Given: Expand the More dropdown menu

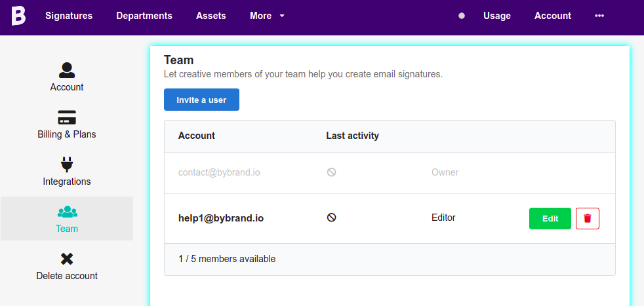Looking at the screenshot, I should pyautogui.click(x=267, y=16).
